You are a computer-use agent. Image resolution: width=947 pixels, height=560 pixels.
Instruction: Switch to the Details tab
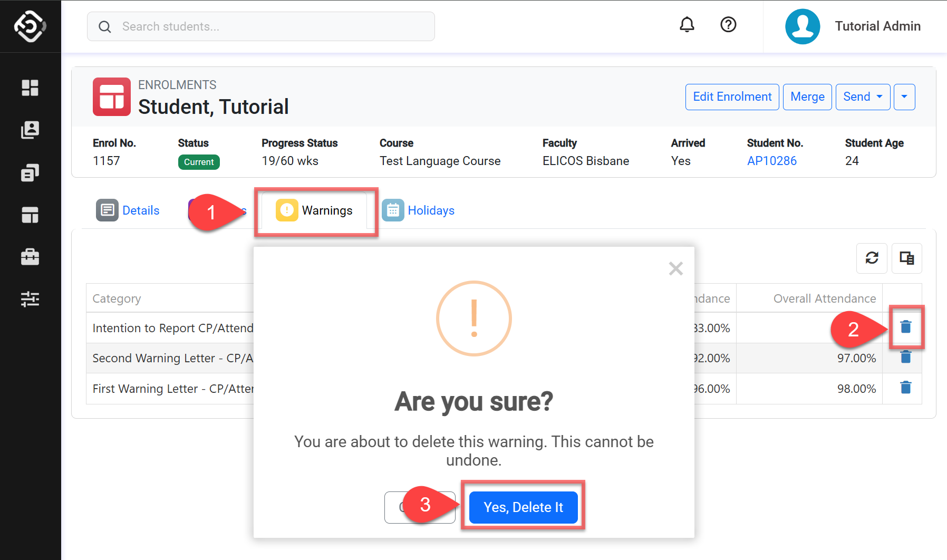128,210
